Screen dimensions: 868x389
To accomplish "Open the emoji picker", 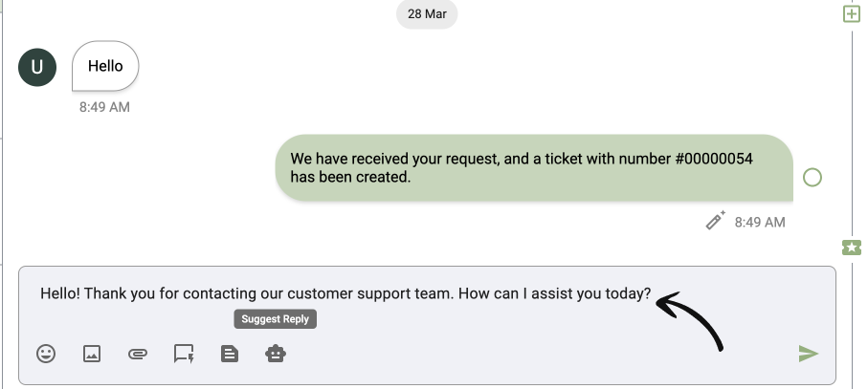I will pyautogui.click(x=46, y=354).
